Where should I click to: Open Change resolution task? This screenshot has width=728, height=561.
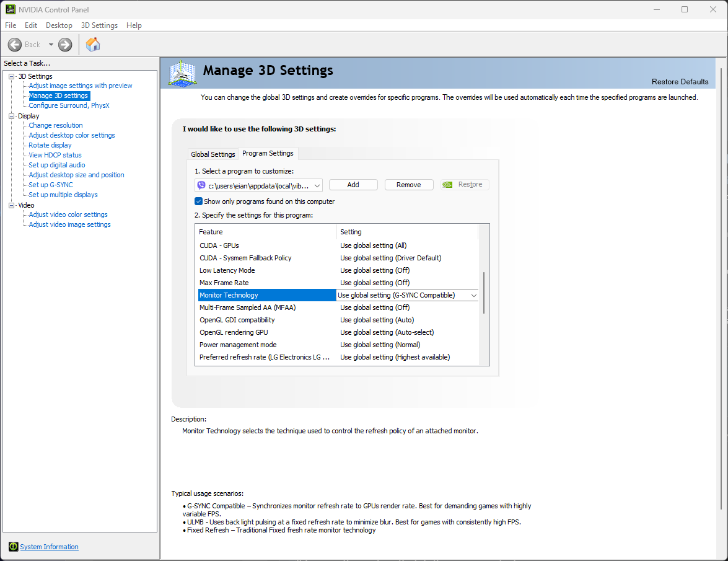(x=56, y=125)
